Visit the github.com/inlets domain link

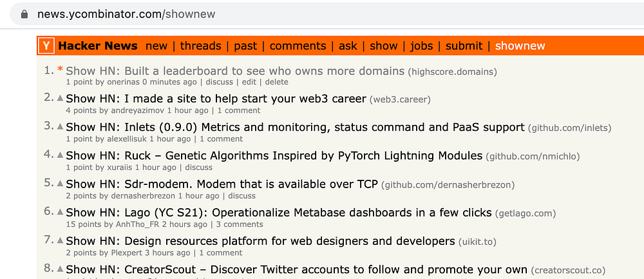570,128
